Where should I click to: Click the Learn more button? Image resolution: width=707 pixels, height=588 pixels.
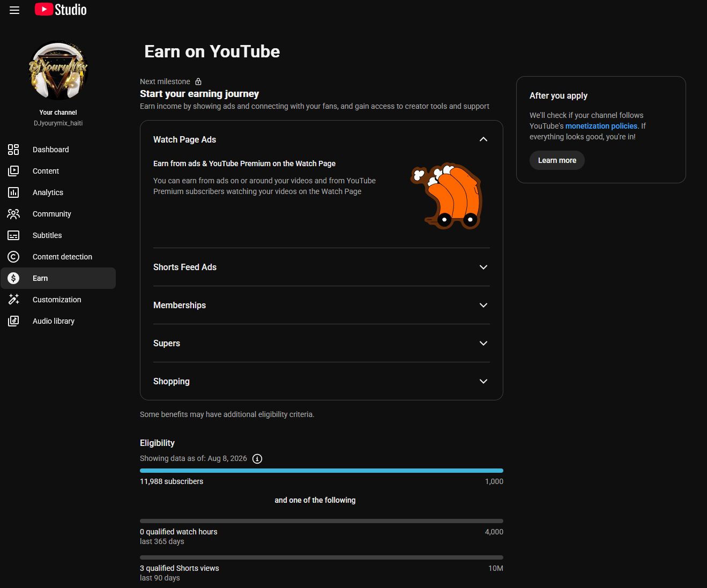coord(557,160)
